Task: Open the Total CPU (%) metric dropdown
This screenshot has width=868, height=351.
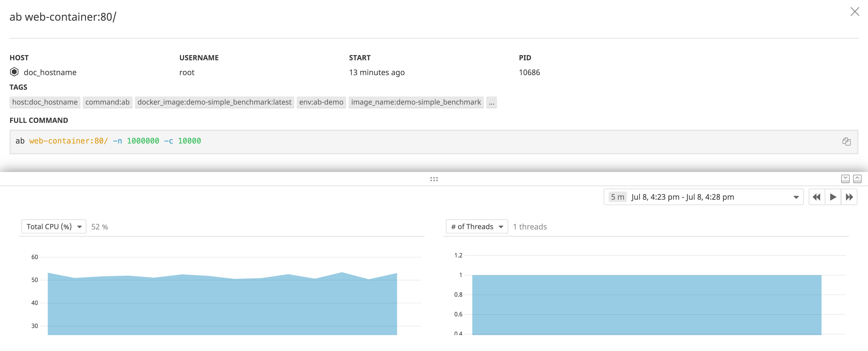Action: pos(54,226)
